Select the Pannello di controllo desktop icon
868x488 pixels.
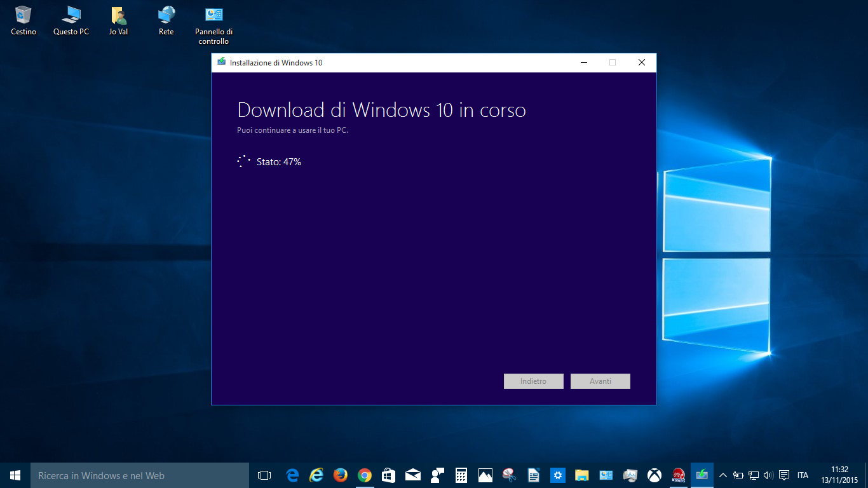pyautogui.click(x=214, y=25)
